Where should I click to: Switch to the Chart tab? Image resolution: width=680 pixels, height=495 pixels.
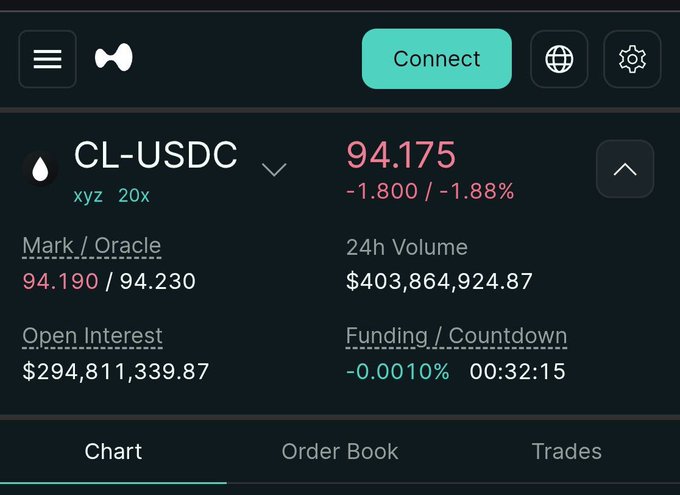113,451
